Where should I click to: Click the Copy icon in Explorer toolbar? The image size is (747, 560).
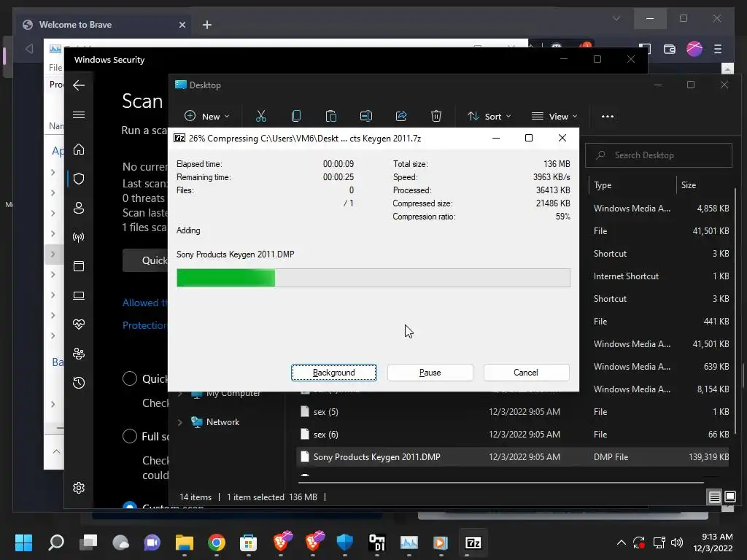click(x=296, y=116)
